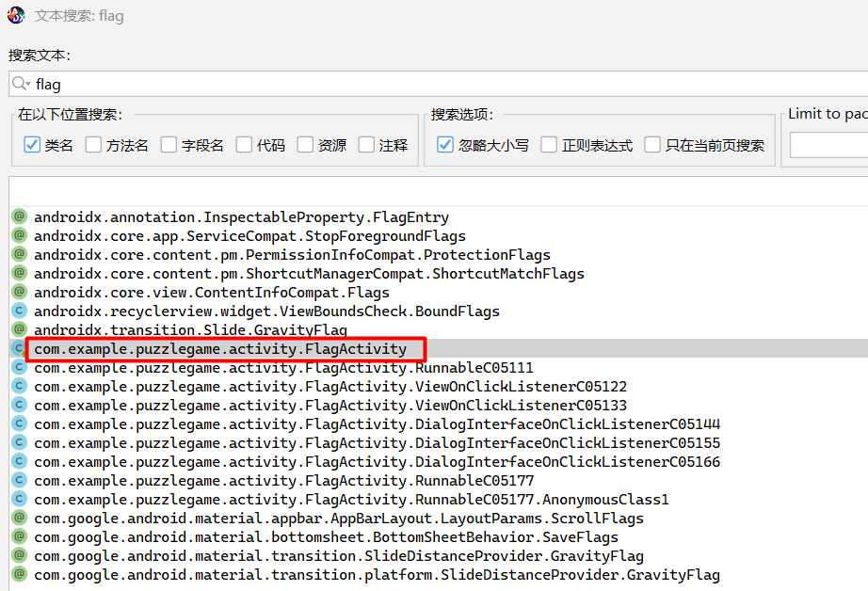
Task: Uncheck the 类名 checkbox
Action: point(31,145)
